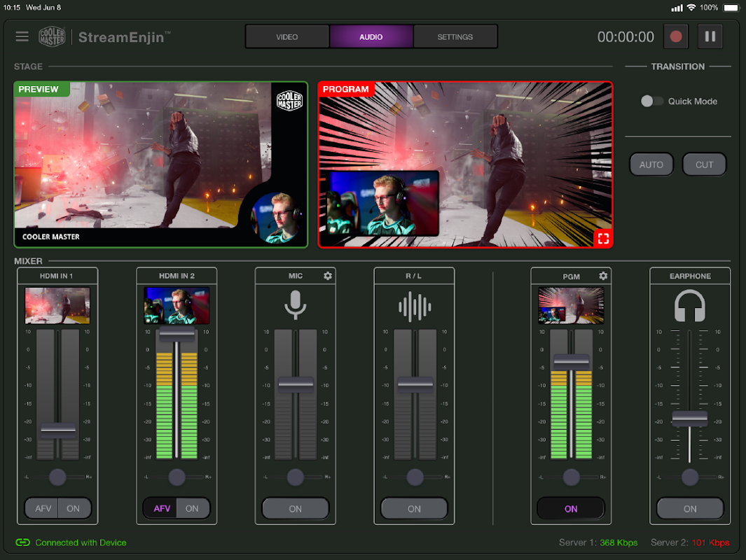The image size is (746, 560).
Task: Check the battery indicator icon
Action: point(731,8)
